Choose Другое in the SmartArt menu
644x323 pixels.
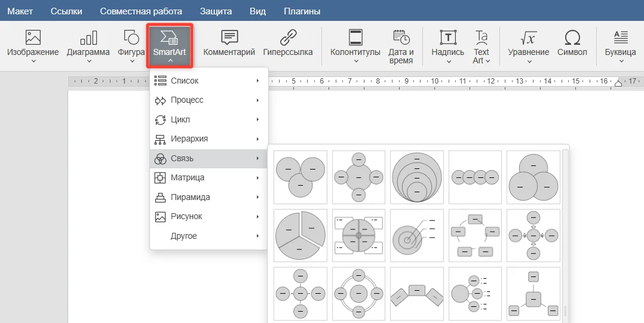tap(208, 236)
